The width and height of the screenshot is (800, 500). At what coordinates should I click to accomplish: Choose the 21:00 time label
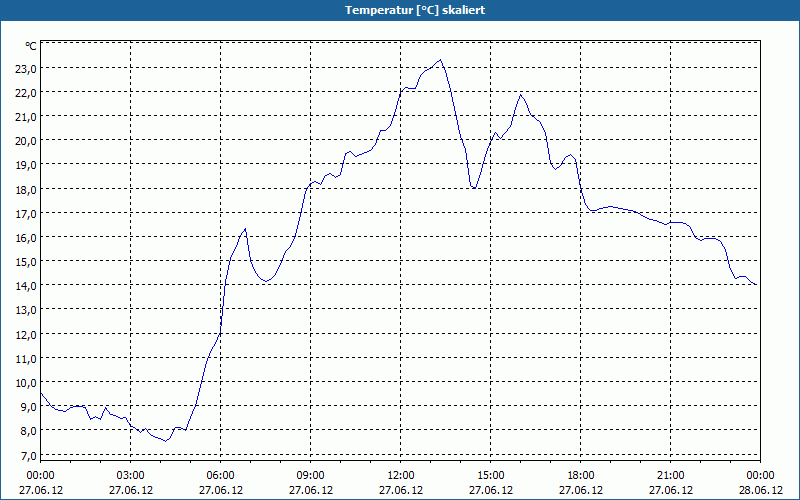click(670, 476)
